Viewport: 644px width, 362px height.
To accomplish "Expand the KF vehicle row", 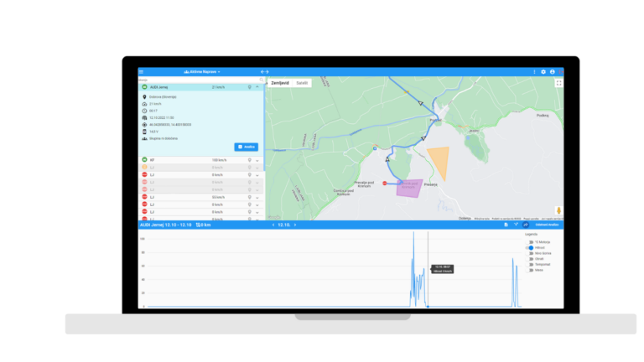I will (257, 160).
